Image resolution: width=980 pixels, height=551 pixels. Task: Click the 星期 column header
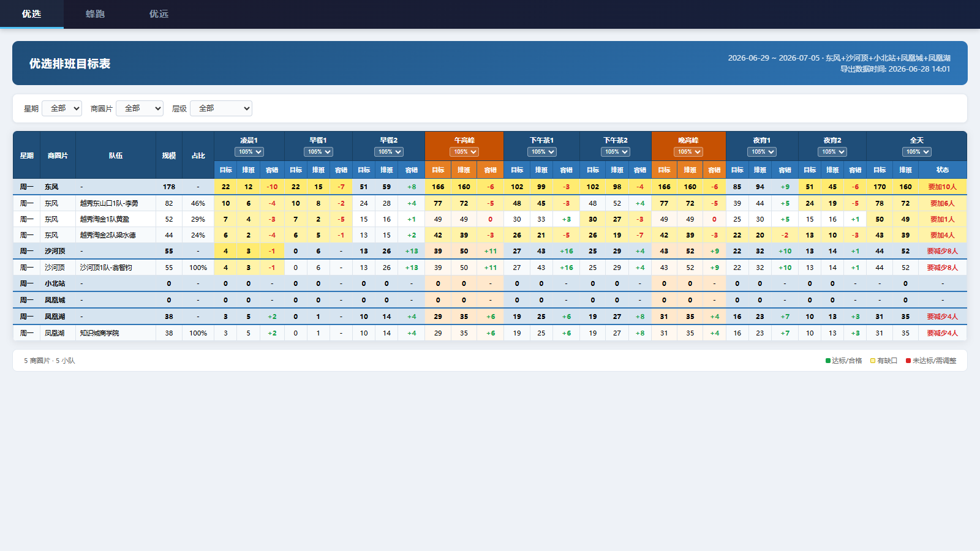(x=26, y=156)
